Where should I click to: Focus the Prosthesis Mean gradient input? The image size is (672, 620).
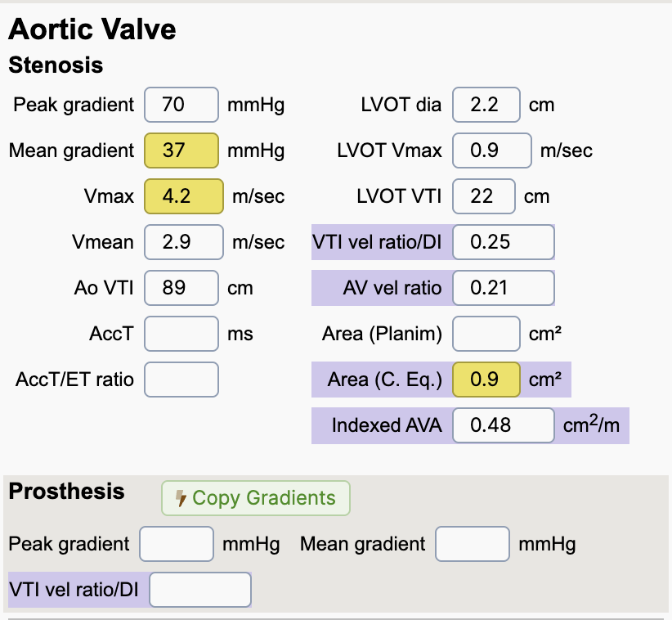point(473,544)
